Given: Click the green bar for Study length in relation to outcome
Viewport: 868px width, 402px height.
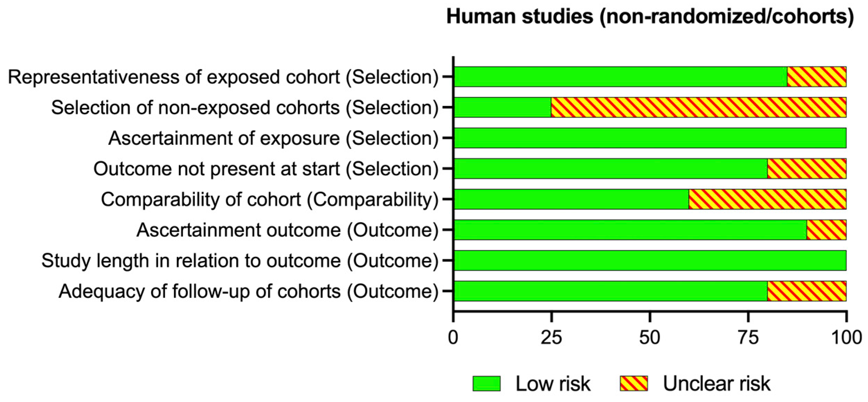Looking at the screenshot, I should click(650, 260).
